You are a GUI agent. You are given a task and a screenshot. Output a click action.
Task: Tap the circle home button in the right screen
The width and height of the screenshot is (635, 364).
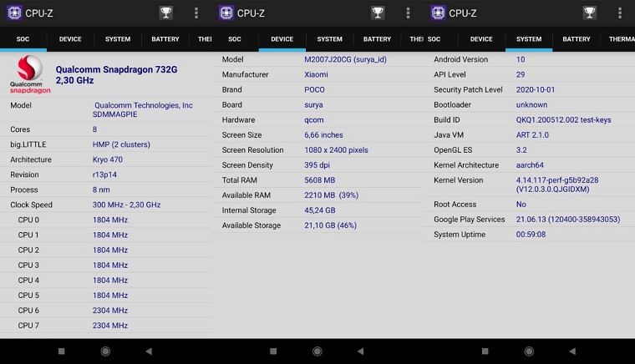[529, 351]
